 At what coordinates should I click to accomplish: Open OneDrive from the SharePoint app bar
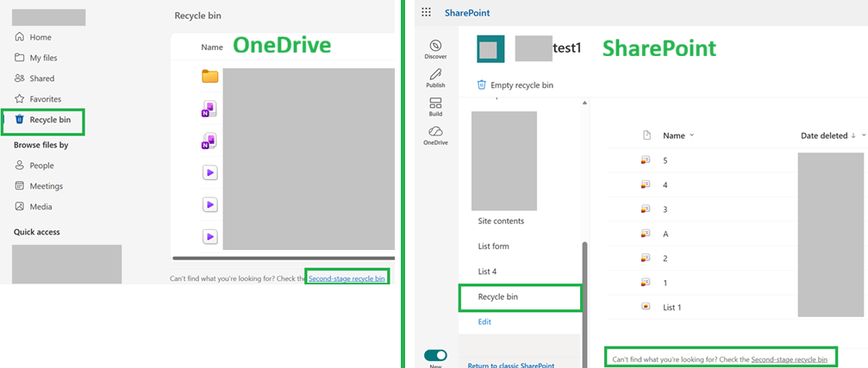(x=435, y=135)
